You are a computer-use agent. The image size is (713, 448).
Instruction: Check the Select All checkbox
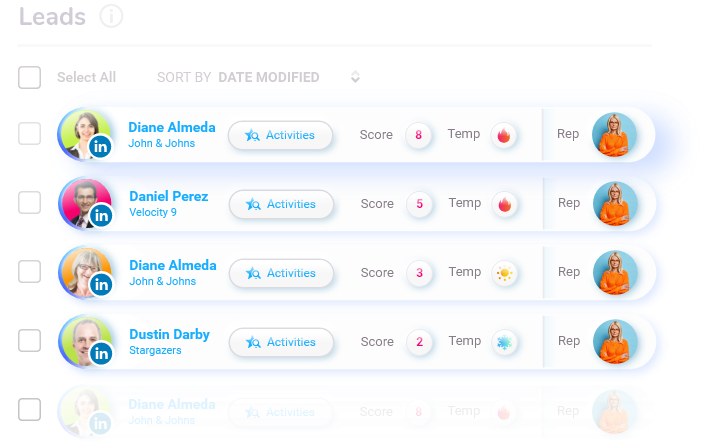coord(30,77)
